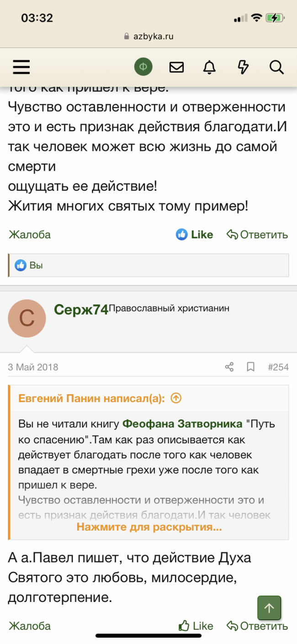The image size is (297, 644).
Task: Share post #254 via the share icon
Action: [229, 367]
